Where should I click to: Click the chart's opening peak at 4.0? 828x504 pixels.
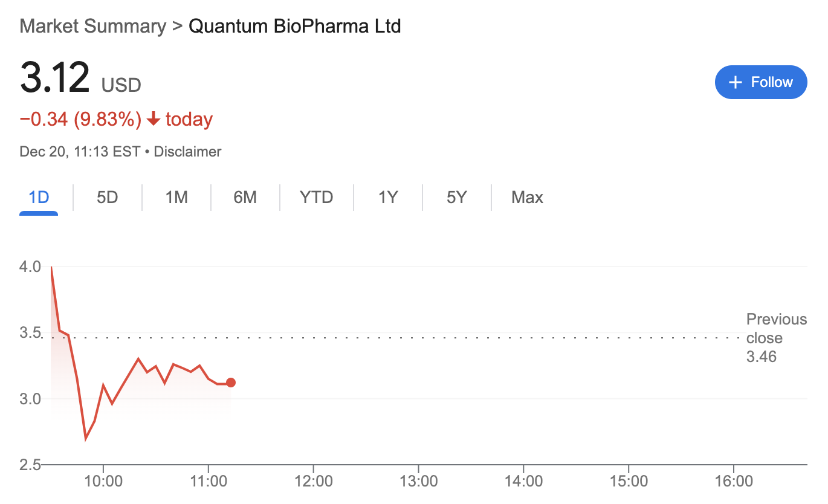(x=51, y=267)
